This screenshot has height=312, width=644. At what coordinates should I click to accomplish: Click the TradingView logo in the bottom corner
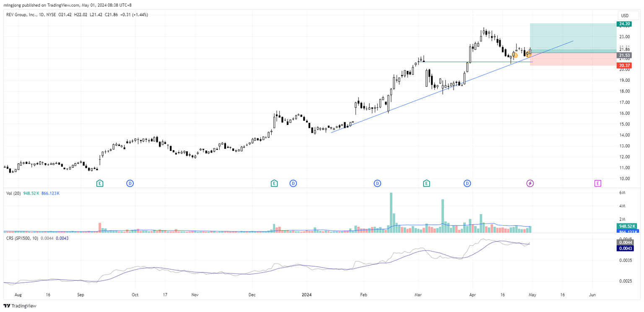[x=20, y=306]
